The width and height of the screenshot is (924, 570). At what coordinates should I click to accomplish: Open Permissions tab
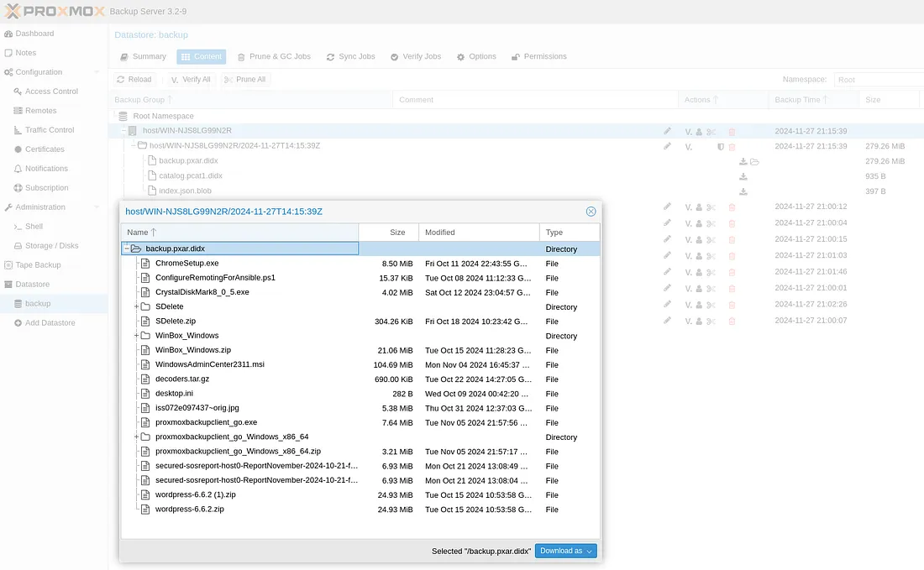pyautogui.click(x=538, y=56)
